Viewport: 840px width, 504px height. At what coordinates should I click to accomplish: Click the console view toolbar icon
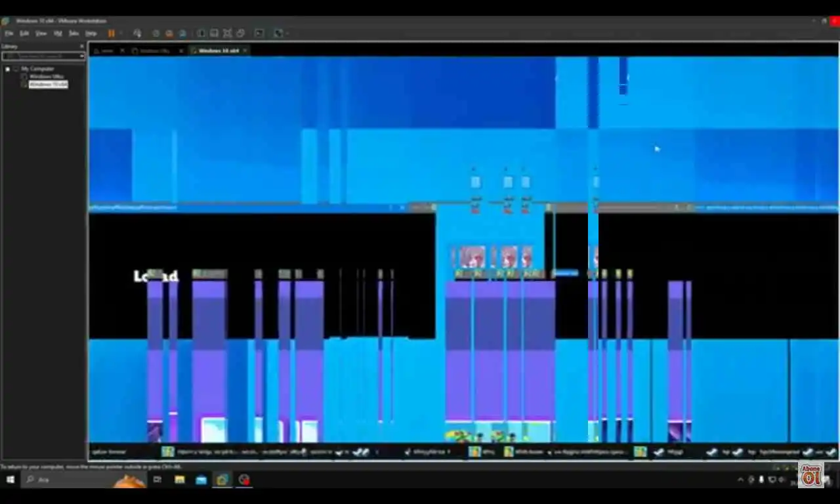click(259, 33)
